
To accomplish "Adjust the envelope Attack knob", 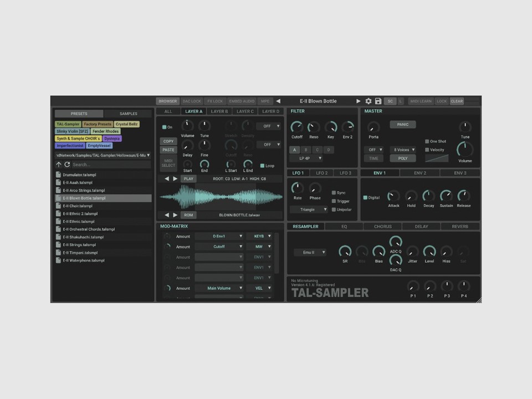I will [393, 196].
